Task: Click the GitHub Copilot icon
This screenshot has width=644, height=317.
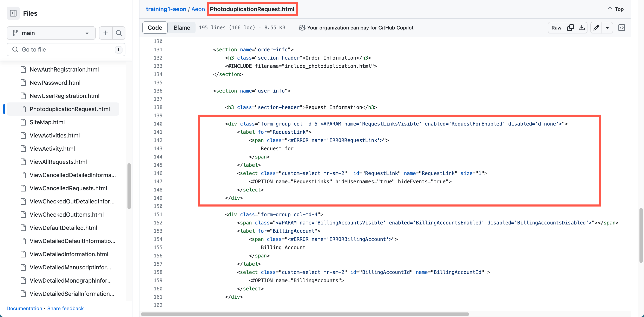Action: [x=302, y=27]
